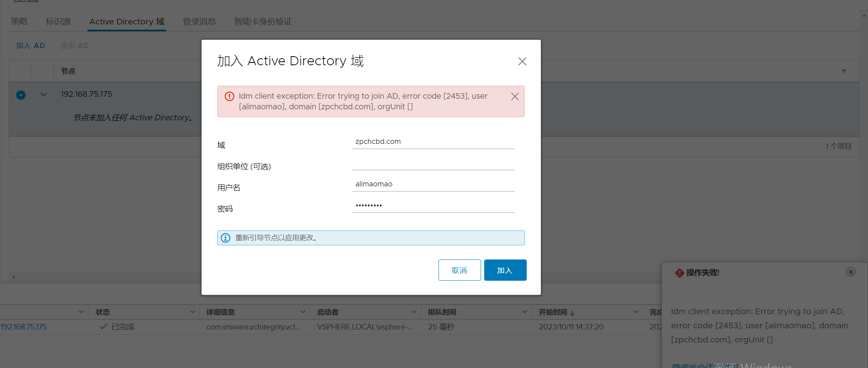This screenshot has height=368, width=868.
Task: Click the username field alimaomao
Action: [433, 184]
